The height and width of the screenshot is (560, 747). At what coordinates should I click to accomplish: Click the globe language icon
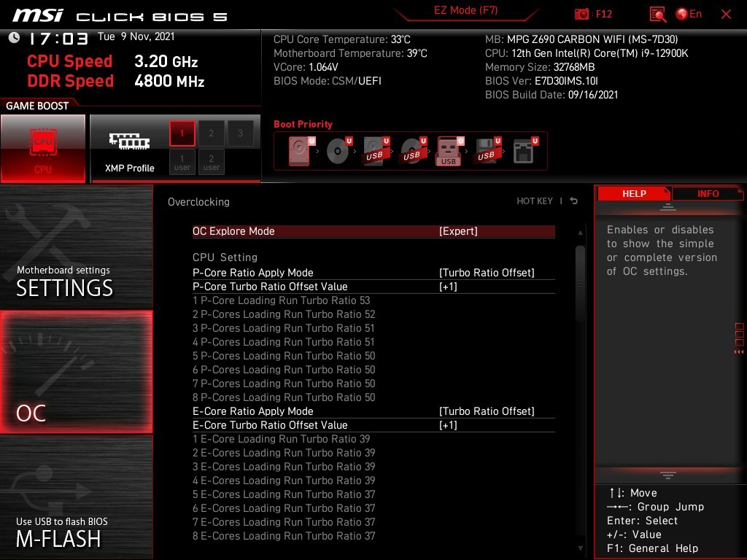pos(682,14)
